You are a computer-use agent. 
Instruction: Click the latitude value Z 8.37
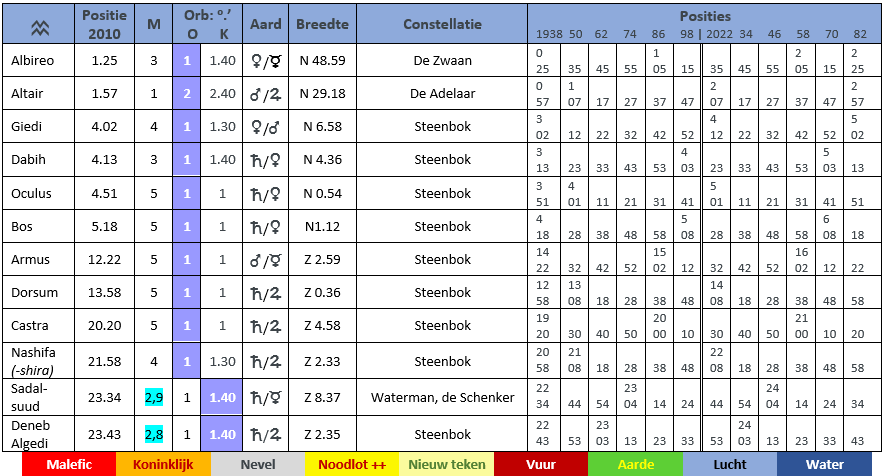322,398
